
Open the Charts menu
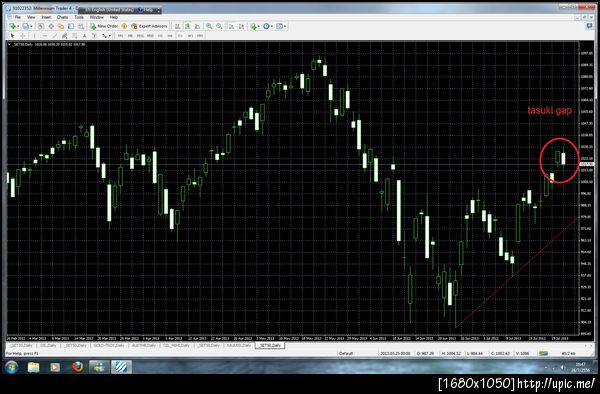[x=62, y=17]
